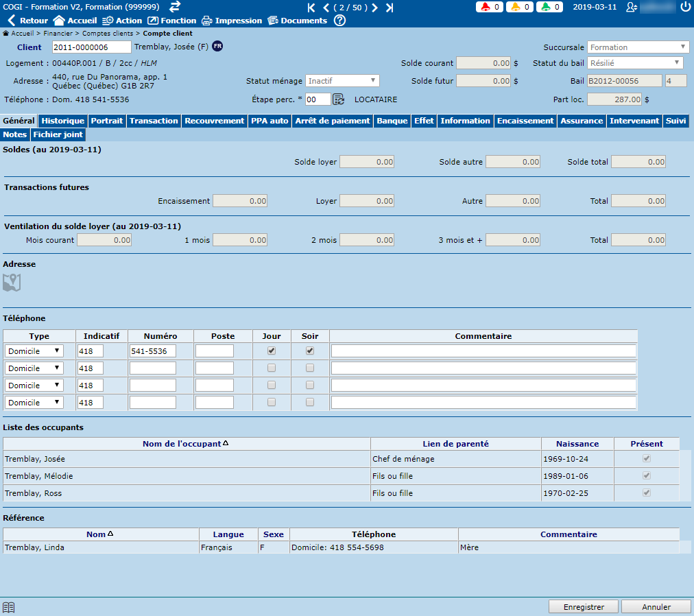Open the address map icon

click(12, 282)
